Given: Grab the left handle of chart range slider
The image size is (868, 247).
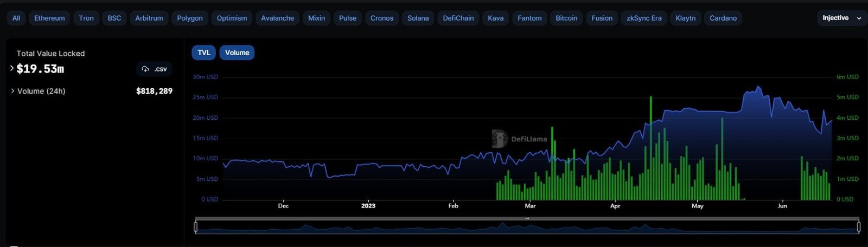Looking at the screenshot, I should click(x=195, y=226).
